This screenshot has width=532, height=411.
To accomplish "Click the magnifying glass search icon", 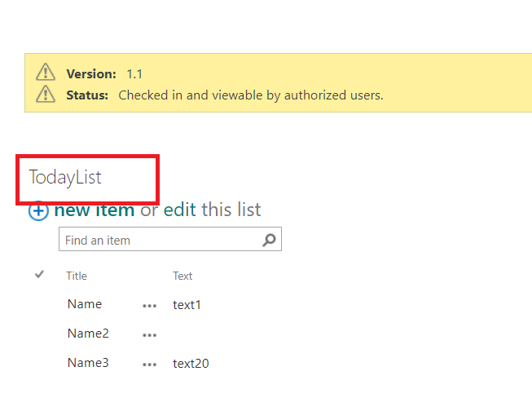I will coord(269,240).
